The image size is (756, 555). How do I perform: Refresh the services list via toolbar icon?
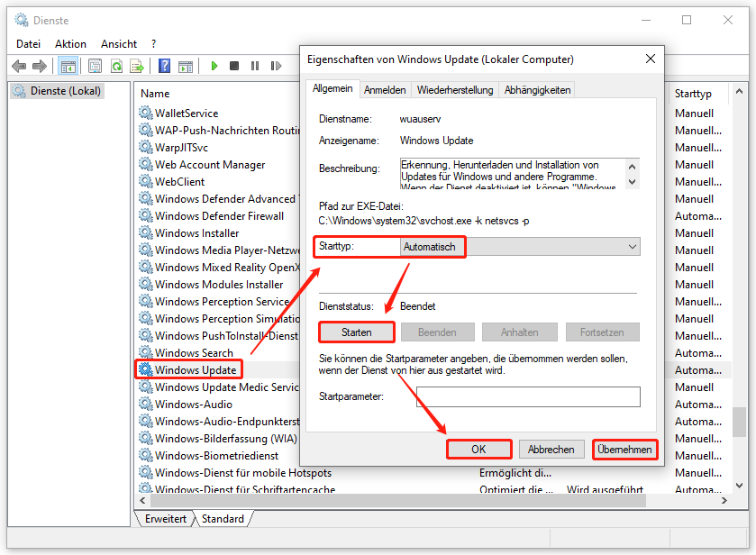pyautogui.click(x=117, y=65)
